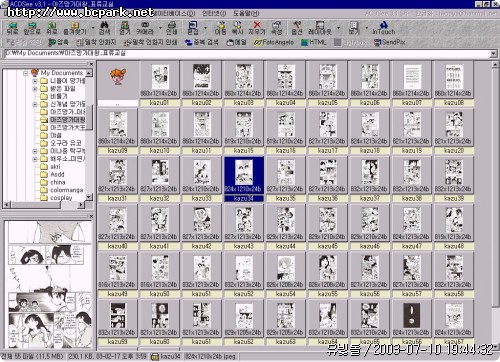
Task: Select the kazu59 thumbnail
Action: click(x=118, y=322)
